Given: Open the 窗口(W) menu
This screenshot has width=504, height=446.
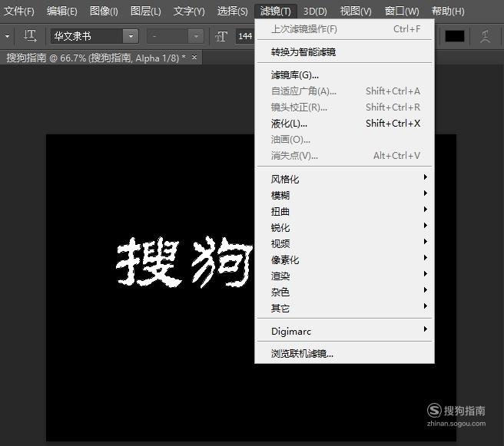Looking at the screenshot, I should click(402, 12).
